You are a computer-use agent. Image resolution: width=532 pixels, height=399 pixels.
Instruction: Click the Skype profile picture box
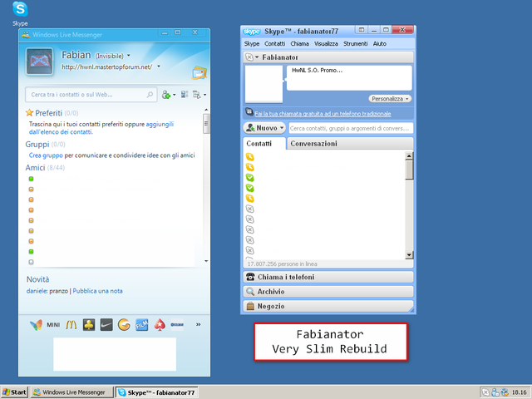pos(264,84)
